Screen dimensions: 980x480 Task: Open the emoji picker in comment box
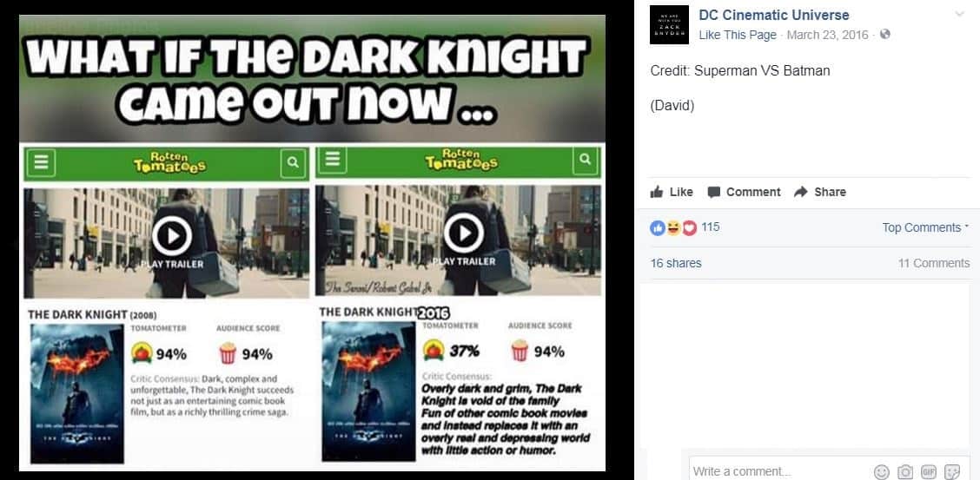click(881, 472)
